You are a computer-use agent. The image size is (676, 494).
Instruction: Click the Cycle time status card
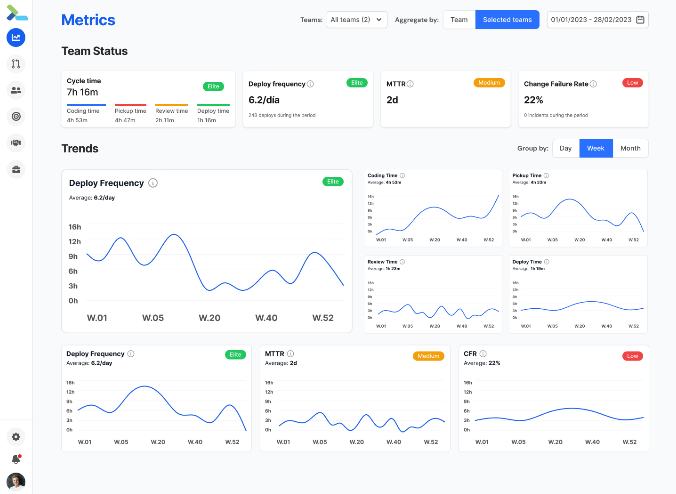pyautogui.click(x=148, y=98)
